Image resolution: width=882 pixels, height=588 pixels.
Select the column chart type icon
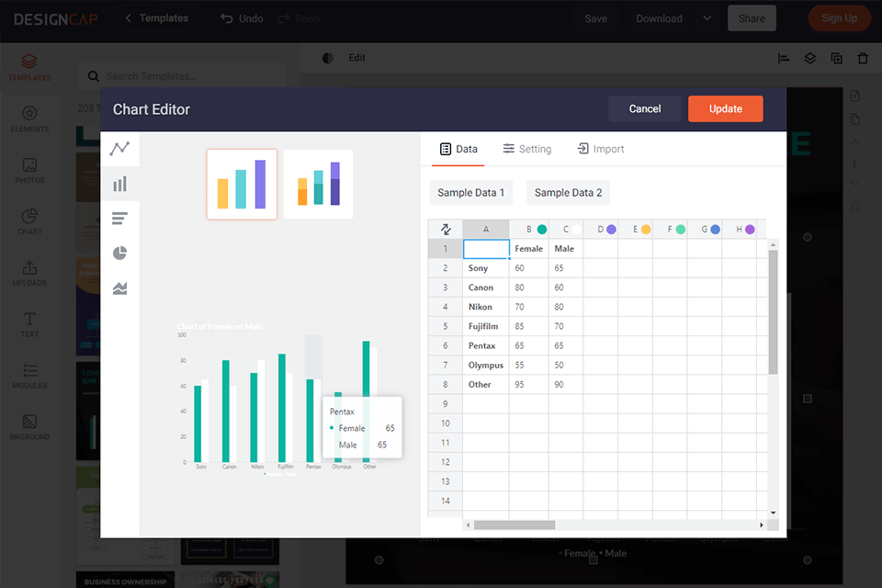tap(119, 184)
